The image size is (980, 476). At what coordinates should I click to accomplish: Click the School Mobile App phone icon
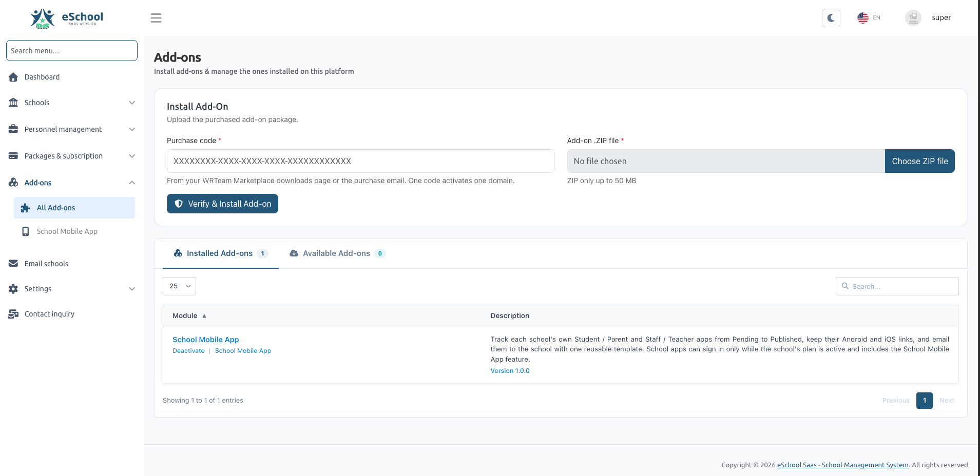(25, 231)
